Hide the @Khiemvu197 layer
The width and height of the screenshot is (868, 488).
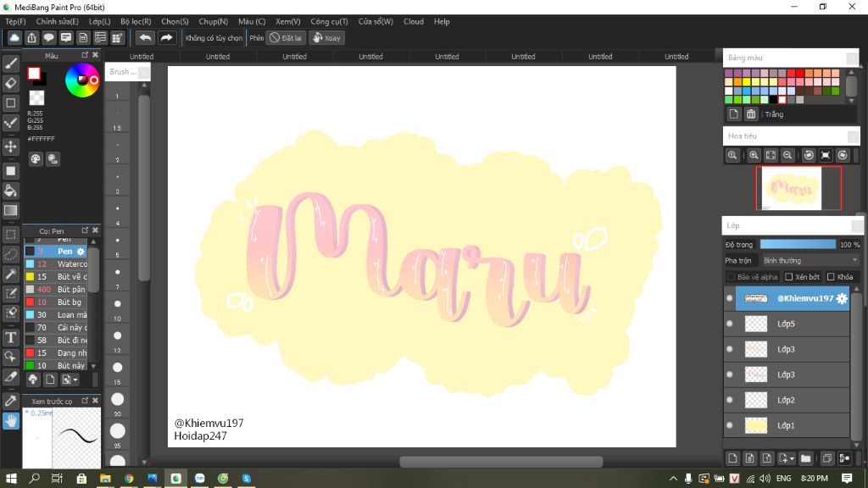pyautogui.click(x=730, y=298)
